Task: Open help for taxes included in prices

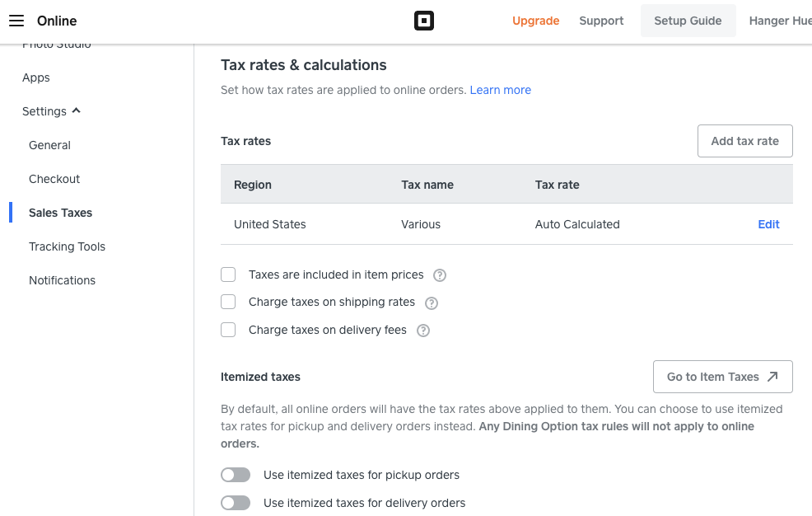Action: 440,275
